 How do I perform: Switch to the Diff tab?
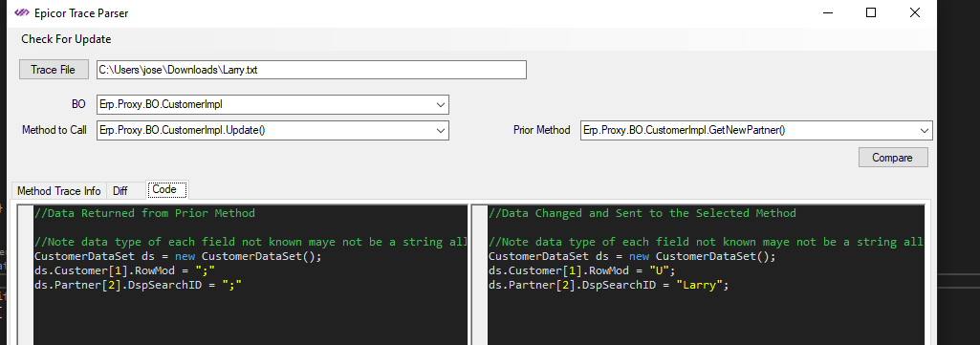tap(120, 190)
